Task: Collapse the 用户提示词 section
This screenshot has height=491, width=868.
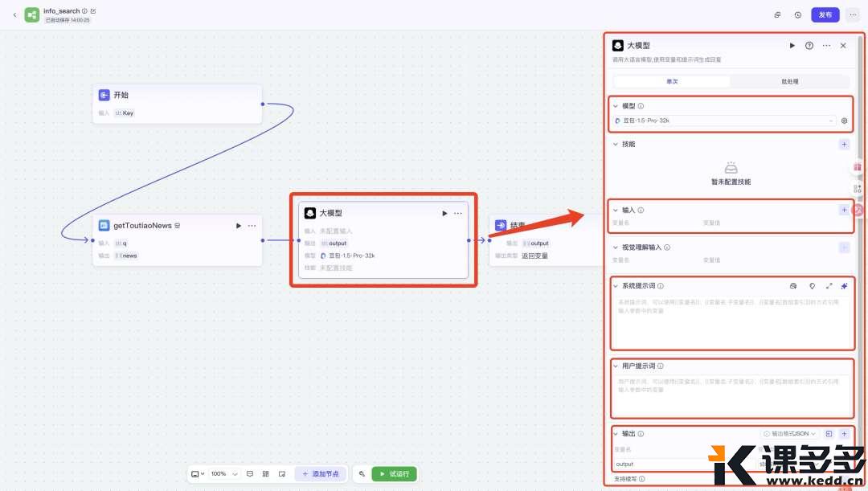Action: click(x=616, y=366)
